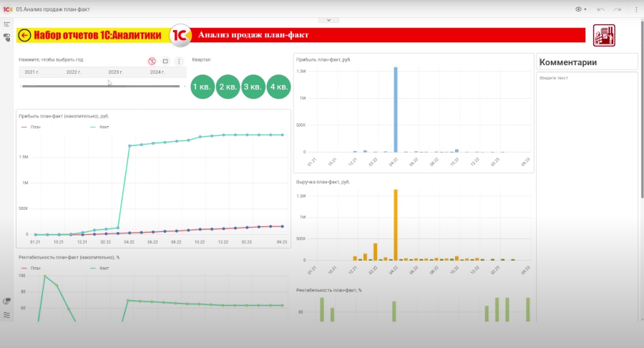
Task: Select year 2023 г.
Action: (x=115, y=72)
